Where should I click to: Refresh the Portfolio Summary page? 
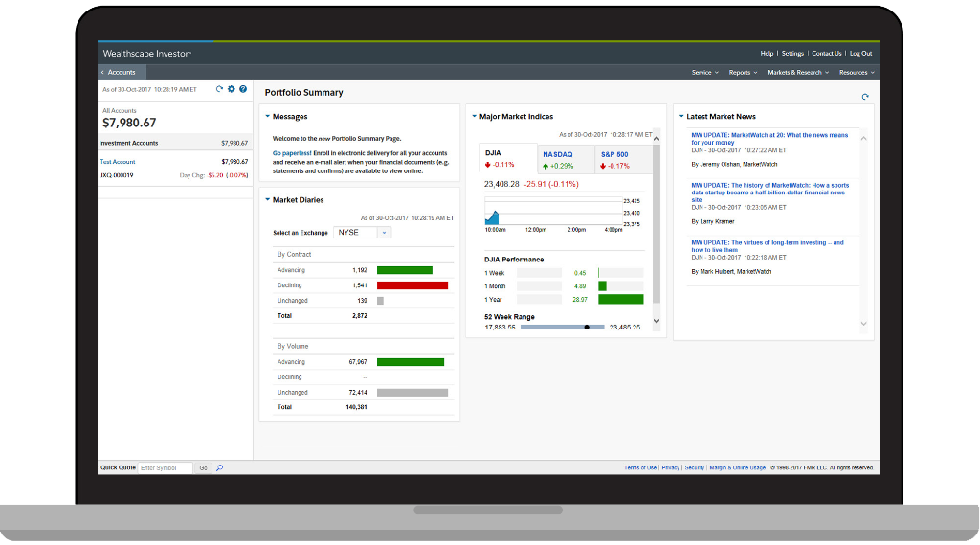865,97
